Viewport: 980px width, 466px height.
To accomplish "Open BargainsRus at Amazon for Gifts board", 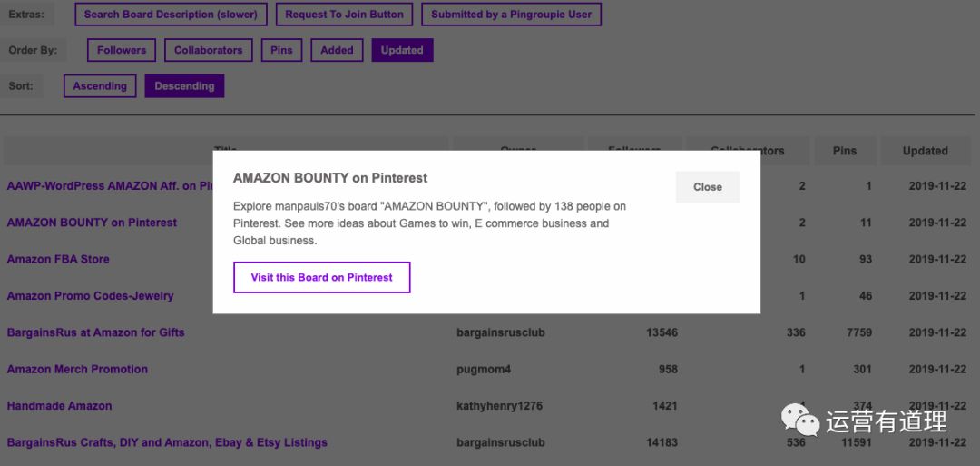I will pos(95,332).
